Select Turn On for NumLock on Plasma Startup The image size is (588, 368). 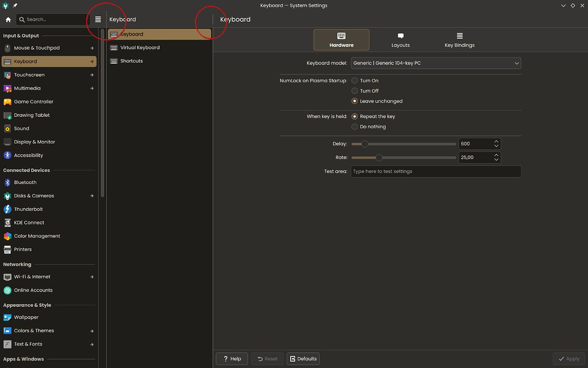click(x=354, y=80)
